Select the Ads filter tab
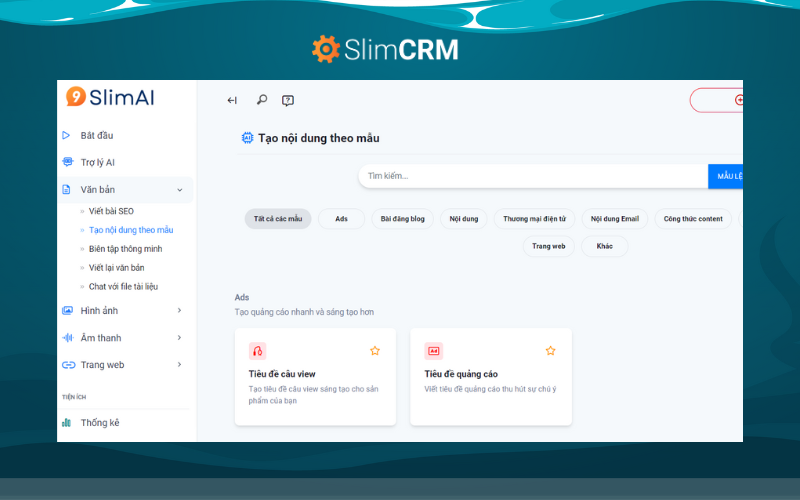 pyautogui.click(x=341, y=219)
